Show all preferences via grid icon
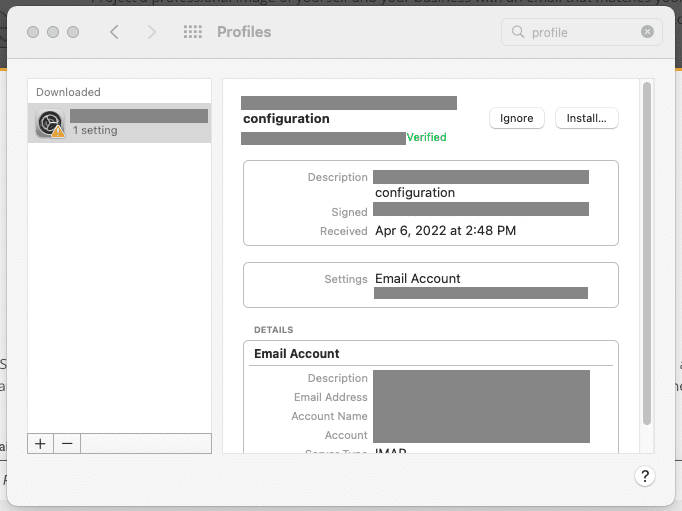 tap(193, 32)
